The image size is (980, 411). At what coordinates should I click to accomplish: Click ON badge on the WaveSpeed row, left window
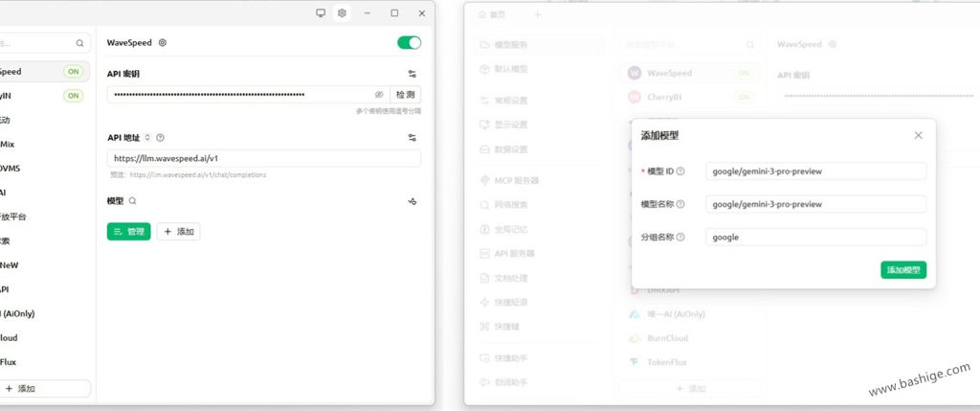point(74,71)
